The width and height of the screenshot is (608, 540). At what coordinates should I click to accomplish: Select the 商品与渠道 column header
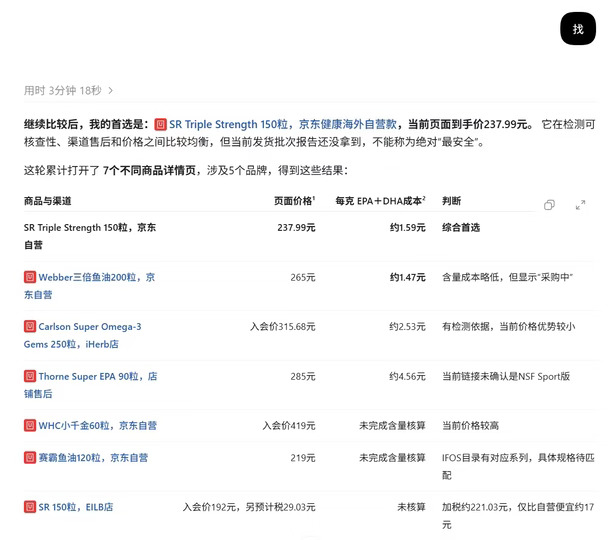[x=48, y=201]
